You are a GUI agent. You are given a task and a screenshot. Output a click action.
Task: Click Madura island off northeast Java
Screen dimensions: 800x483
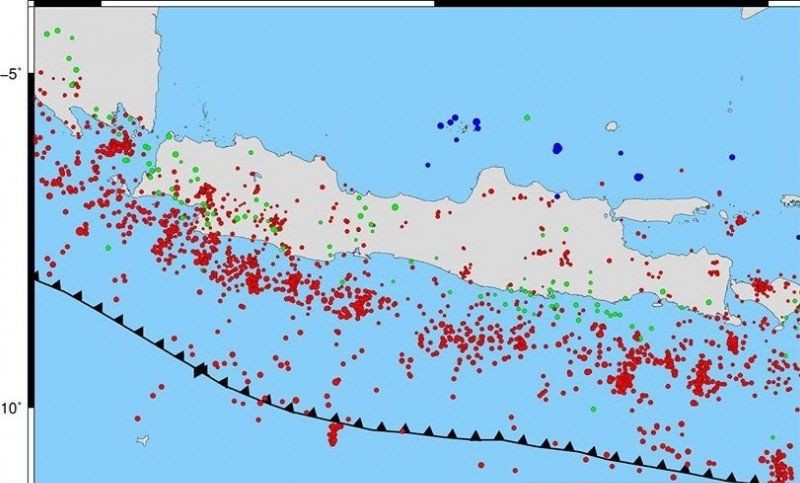(x=661, y=210)
